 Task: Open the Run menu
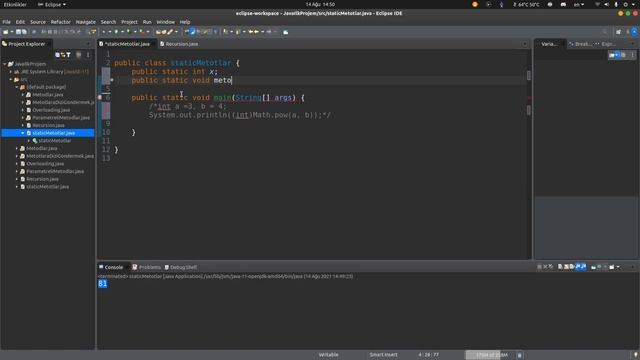[147, 22]
